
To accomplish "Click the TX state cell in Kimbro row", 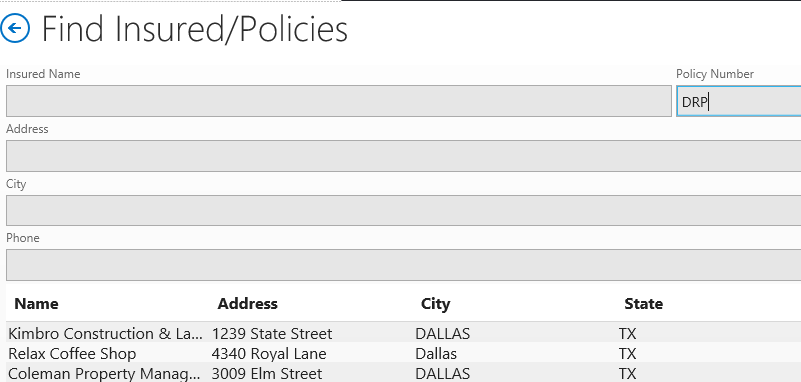I will pyautogui.click(x=627, y=333).
